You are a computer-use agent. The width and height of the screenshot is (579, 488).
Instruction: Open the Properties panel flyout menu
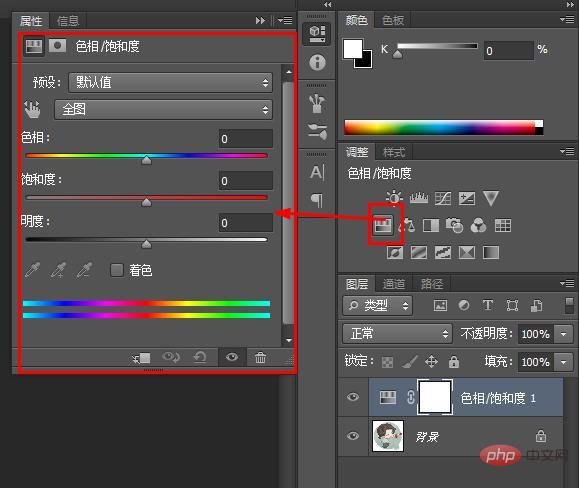pos(285,21)
